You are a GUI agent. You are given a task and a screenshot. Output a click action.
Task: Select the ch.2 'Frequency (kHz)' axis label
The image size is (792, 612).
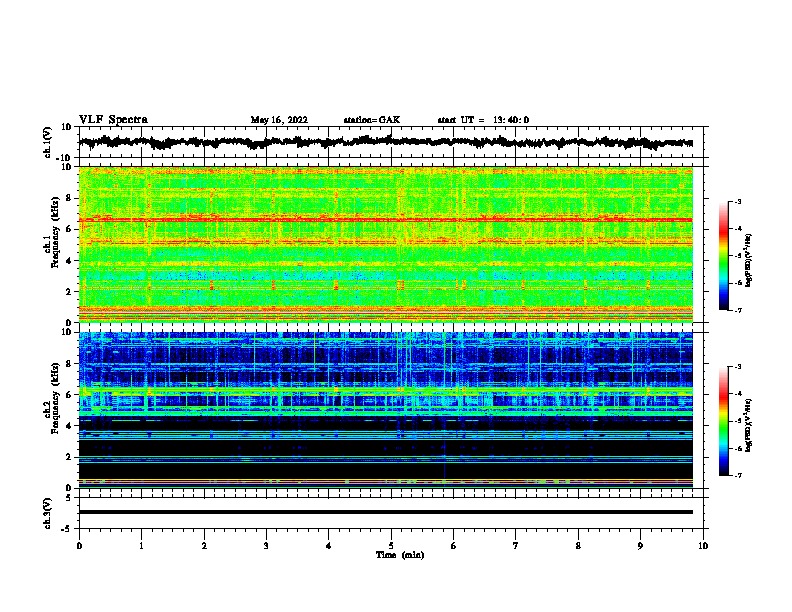pyautogui.click(x=55, y=398)
